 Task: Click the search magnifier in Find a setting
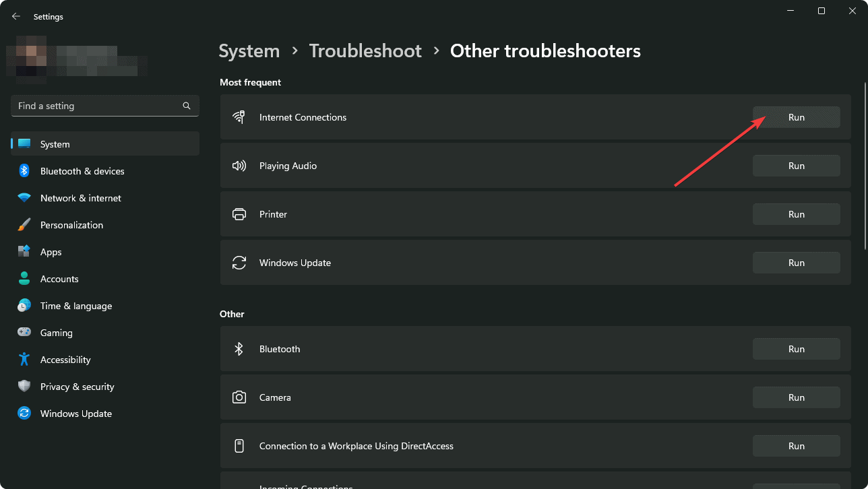click(x=186, y=106)
